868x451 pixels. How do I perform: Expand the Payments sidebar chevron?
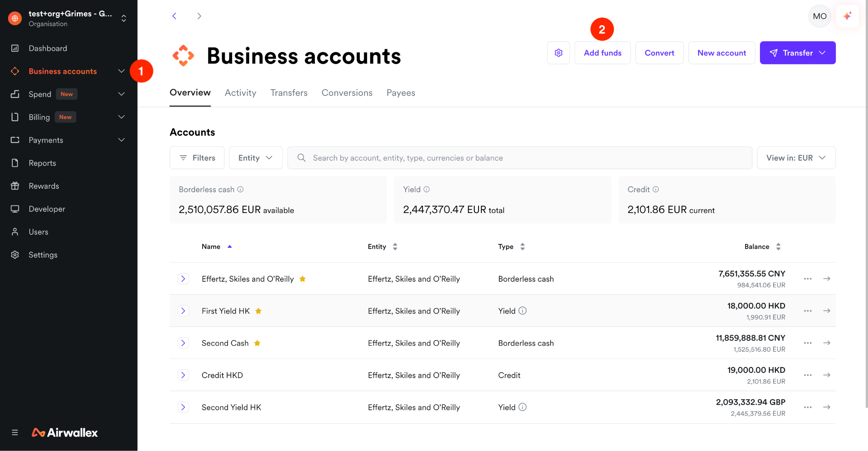[121, 140]
